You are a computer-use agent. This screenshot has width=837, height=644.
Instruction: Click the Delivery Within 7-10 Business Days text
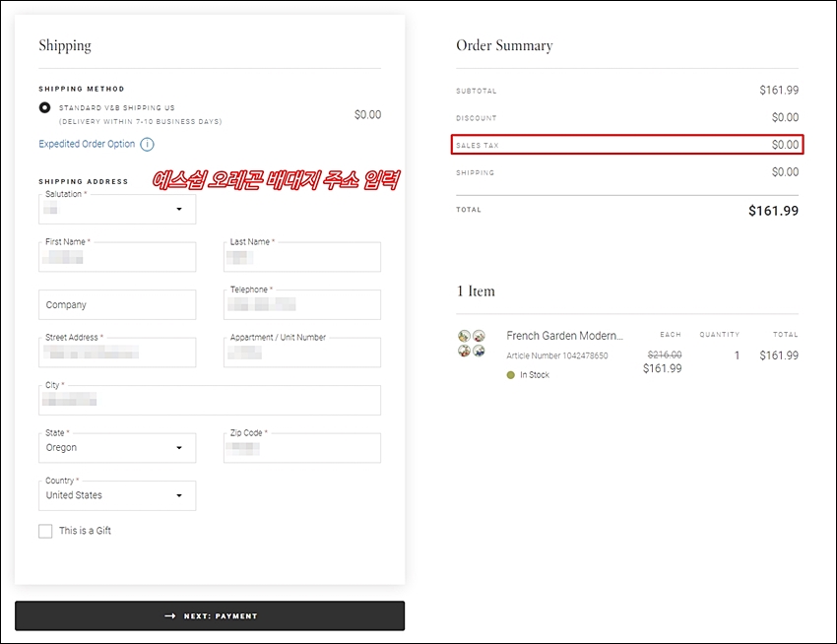coord(141,122)
